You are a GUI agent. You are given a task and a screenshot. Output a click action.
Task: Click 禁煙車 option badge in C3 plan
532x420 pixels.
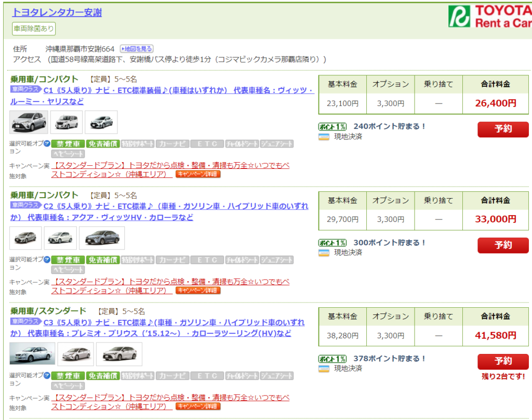(x=68, y=376)
